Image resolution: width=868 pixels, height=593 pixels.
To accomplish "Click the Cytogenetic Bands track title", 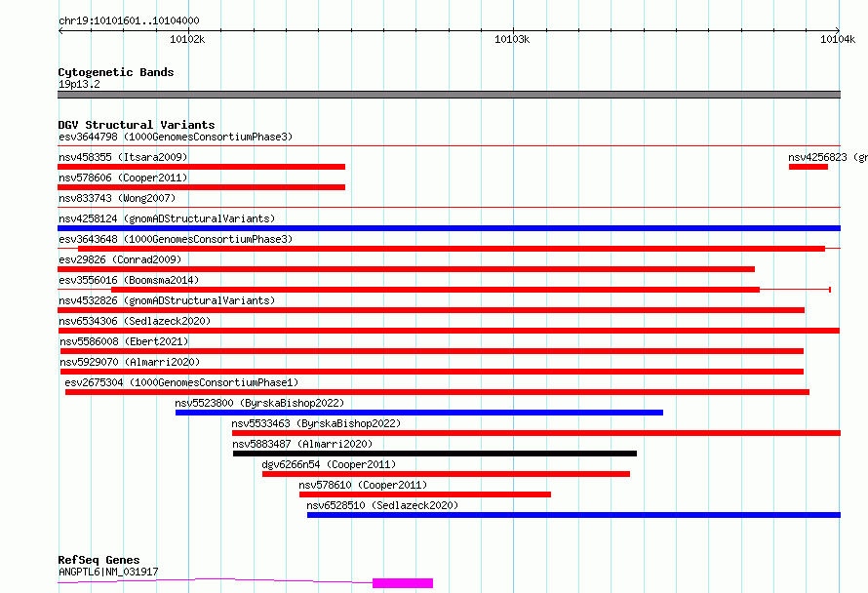I will click(x=116, y=72).
